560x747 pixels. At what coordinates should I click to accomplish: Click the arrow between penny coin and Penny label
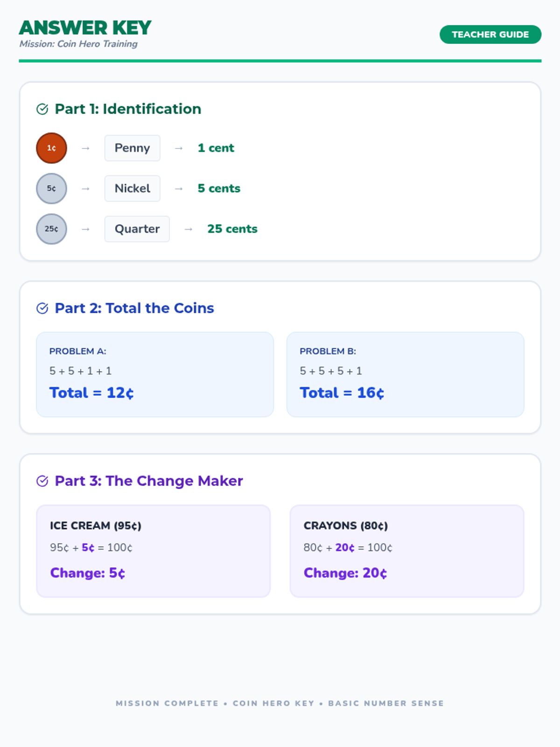click(85, 148)
